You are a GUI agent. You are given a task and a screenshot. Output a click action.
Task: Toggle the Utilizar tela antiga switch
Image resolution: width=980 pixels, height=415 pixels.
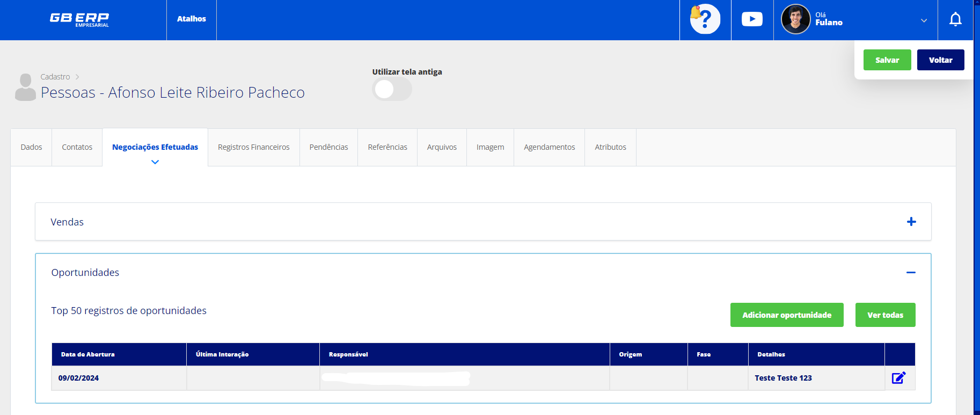coord(392,89)
